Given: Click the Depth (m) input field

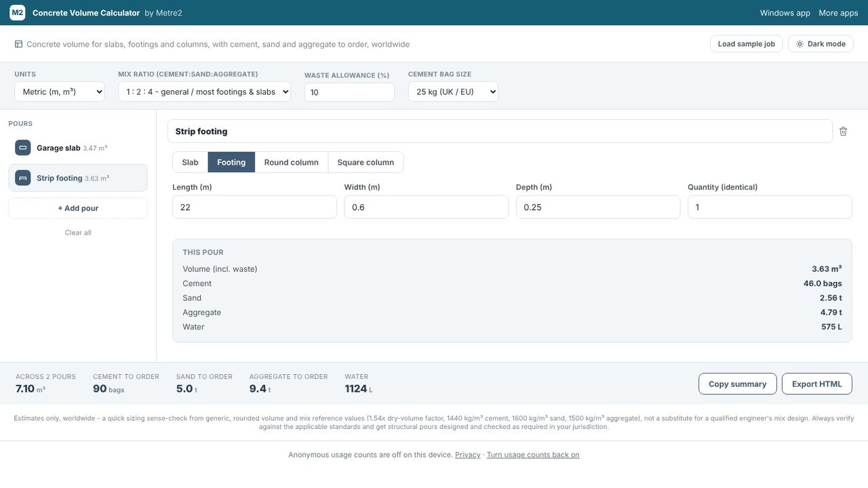Looking at the screenshot, I should pyautogui.click(x=598, y=207).
